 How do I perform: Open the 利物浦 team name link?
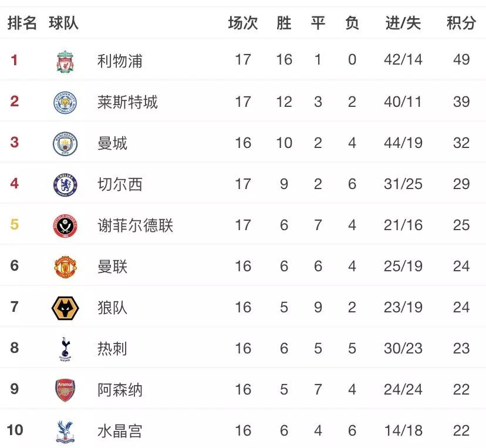pyautogui.click(x=120, y=60)
